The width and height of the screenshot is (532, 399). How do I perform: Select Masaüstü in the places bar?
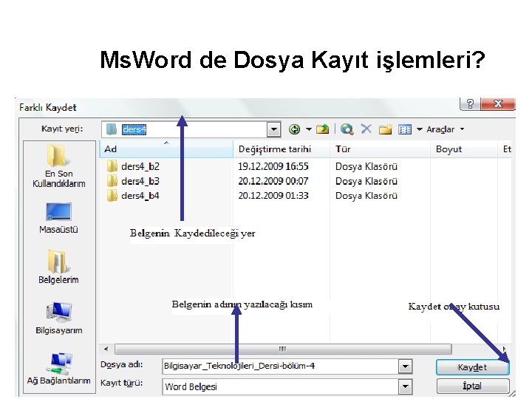(x=58, y=218)
